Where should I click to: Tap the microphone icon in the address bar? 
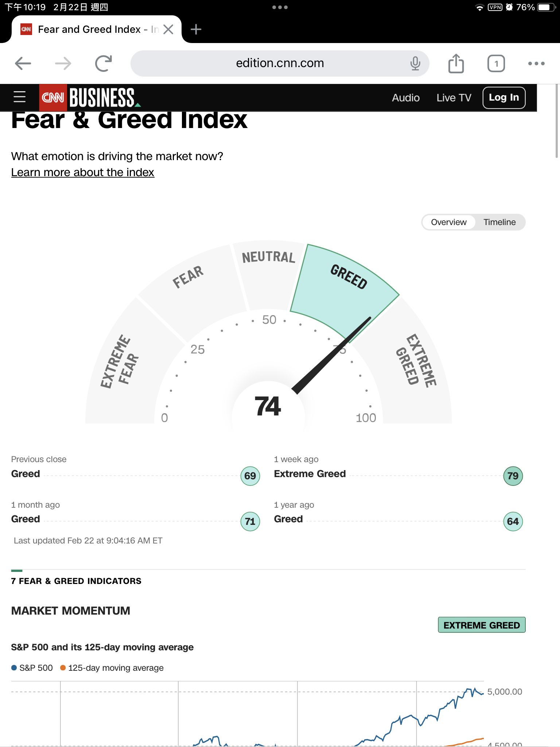tap(415, 63)
